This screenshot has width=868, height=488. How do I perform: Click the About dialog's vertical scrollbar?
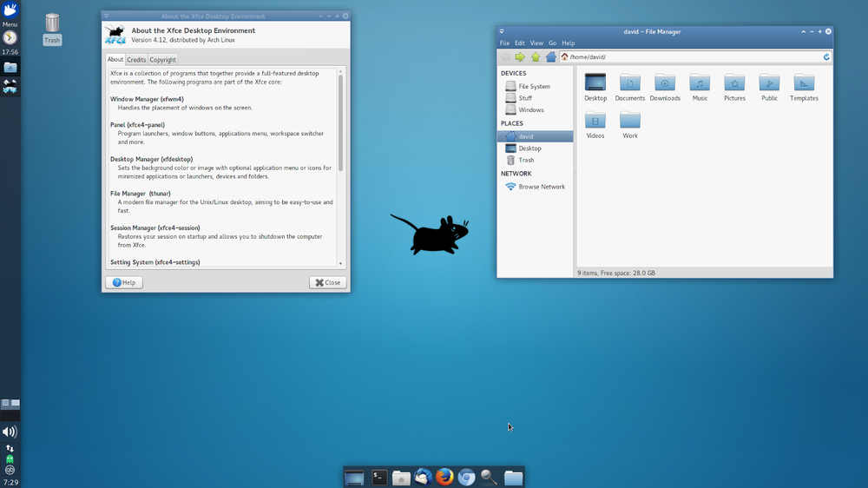pyautogui.click(x=340, y=123)
